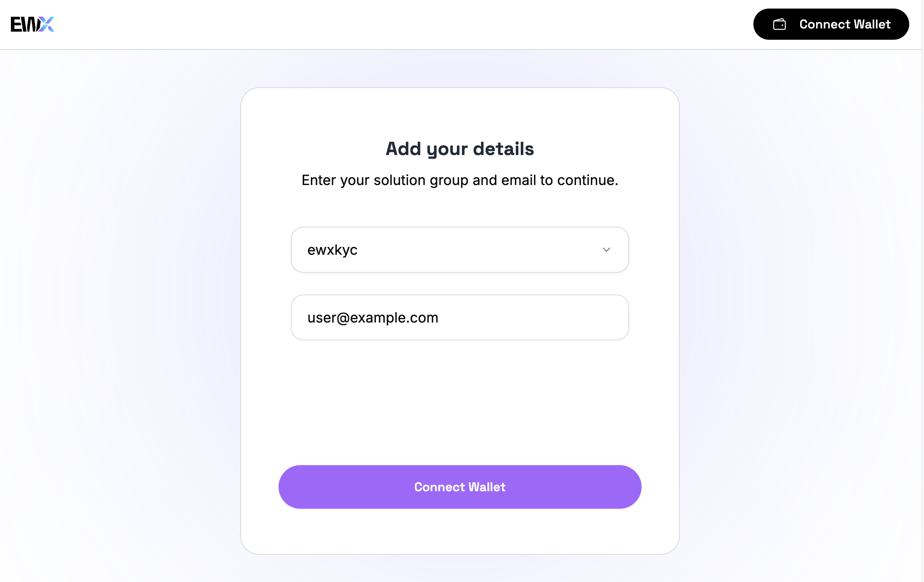
Task: Click the 'Add your details' heading
Action: click(x=460, y=149)
